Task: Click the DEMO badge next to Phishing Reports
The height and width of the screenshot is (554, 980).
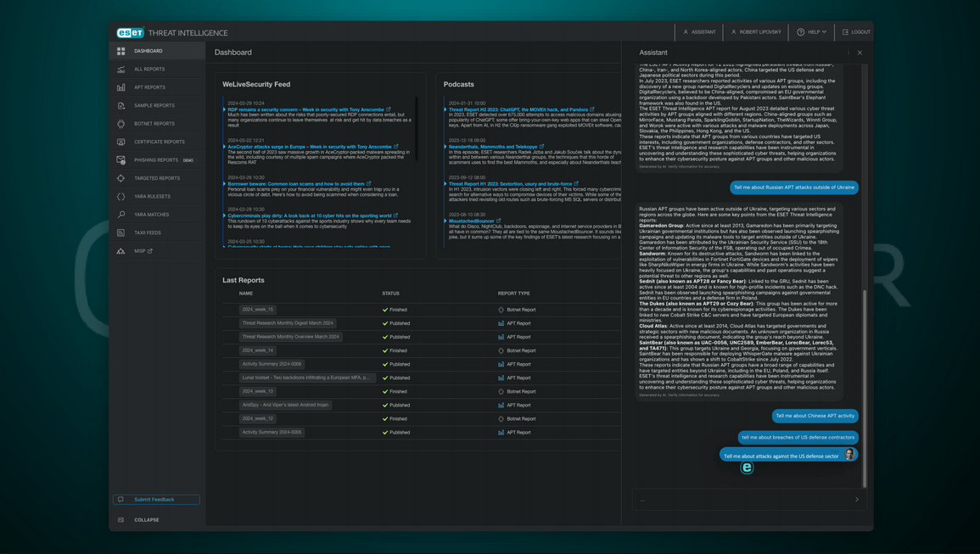Action: point(188,160)
